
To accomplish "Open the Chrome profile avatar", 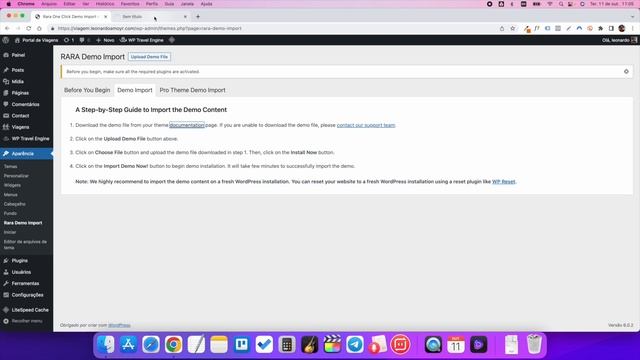I will [622, 29].
